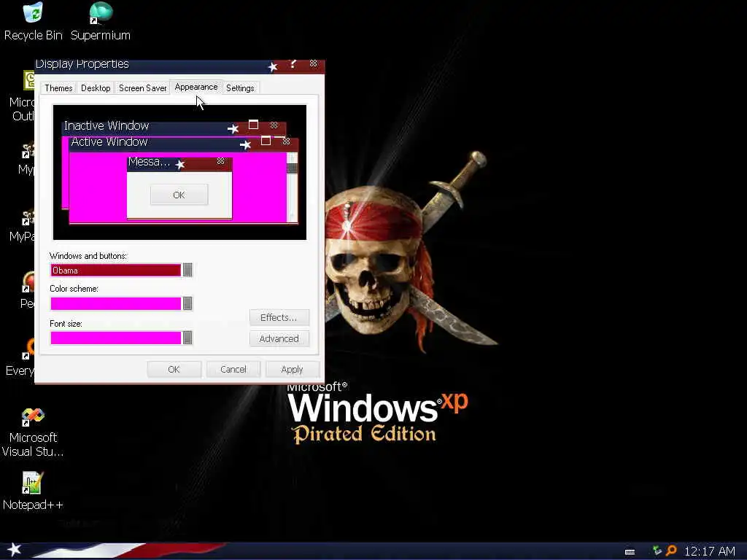The height and width of the screenshot is (560, 747).
Task: Open the Notepad++ desktop shortcut
Action: coord(33,491)
